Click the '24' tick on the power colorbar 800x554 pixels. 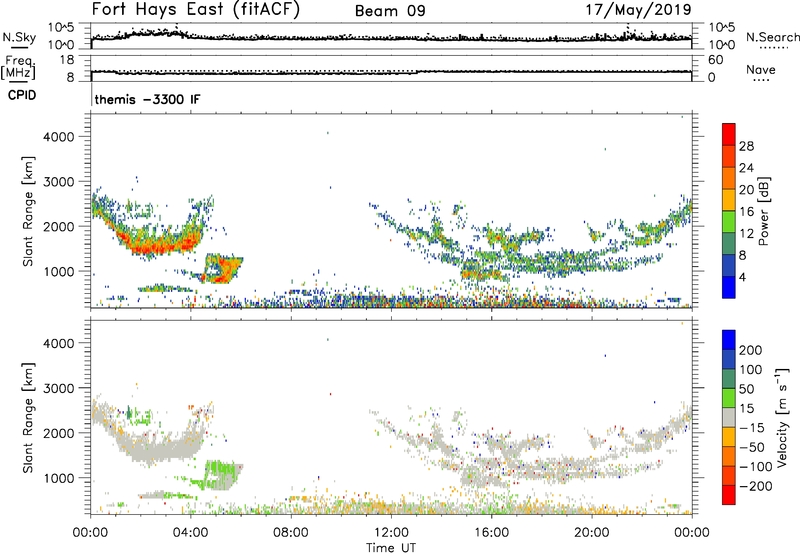(746, 168)
